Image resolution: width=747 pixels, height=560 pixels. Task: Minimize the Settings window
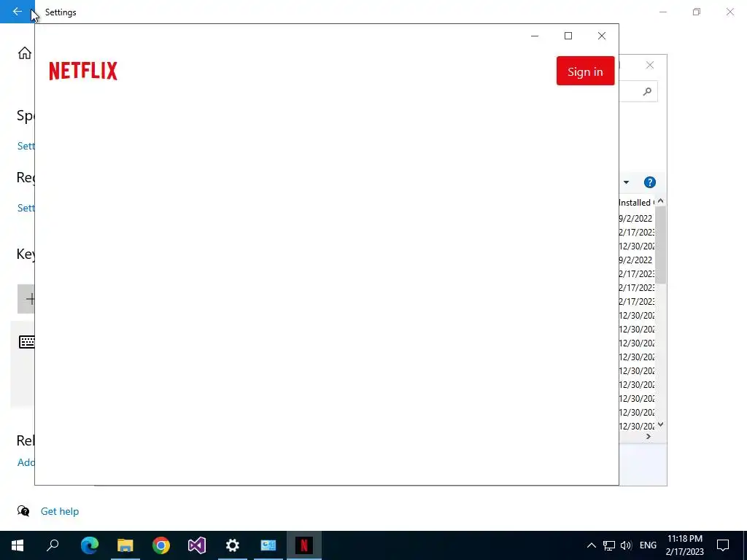click(x=662, y=12)
